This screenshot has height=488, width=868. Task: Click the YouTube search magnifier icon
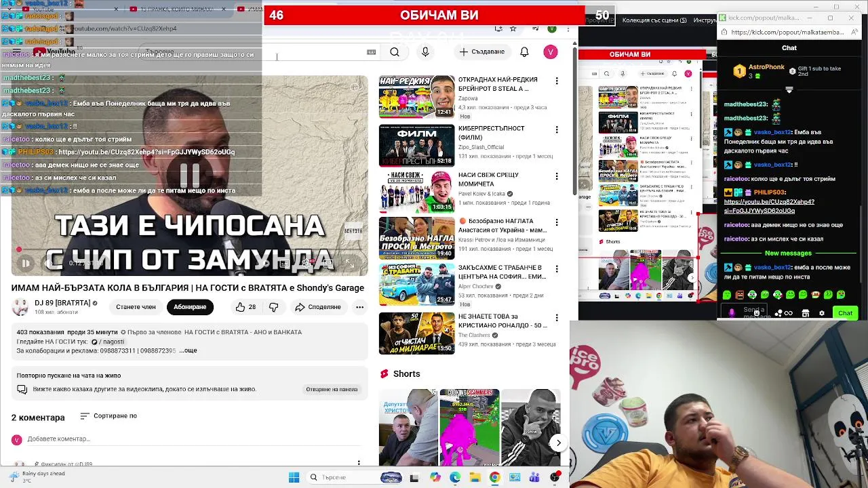click(395, 52)
